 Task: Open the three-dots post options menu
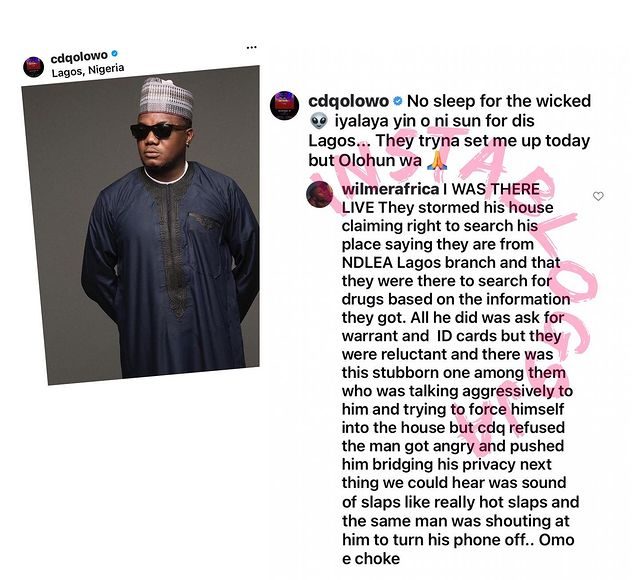pos(251,47)
